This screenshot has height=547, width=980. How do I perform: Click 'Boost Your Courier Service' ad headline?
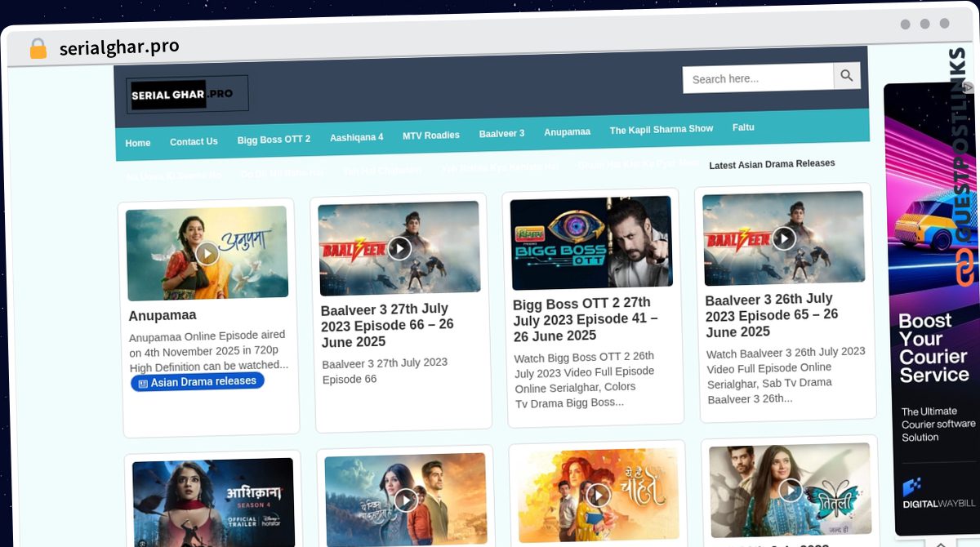[x=934, y=348]
